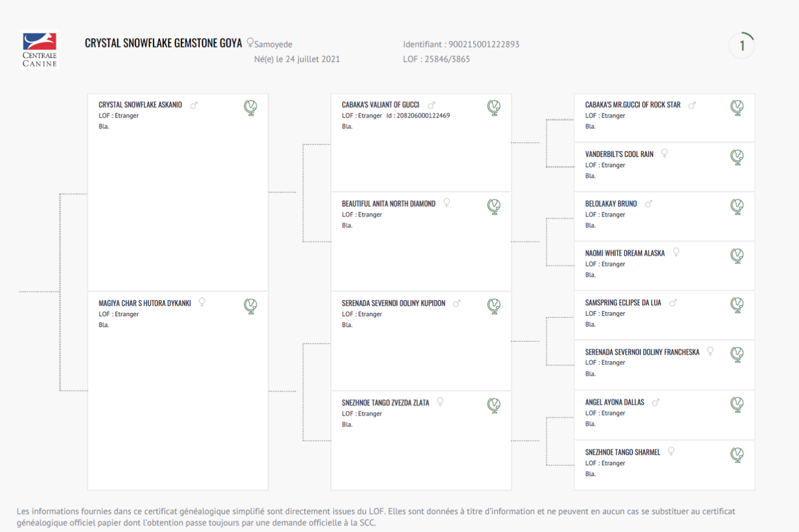
Task: Click genealogy icon for Crystal Snowflake Askanio
Action: [251, 107]
